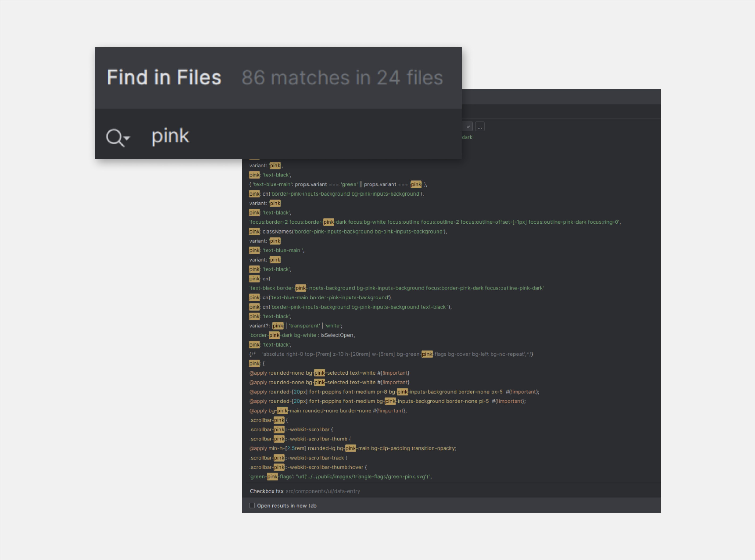The height and width of the screenshot is (560, 755).
Task: Enable 'Open results in new tab' checkbox
Action: 252,506
